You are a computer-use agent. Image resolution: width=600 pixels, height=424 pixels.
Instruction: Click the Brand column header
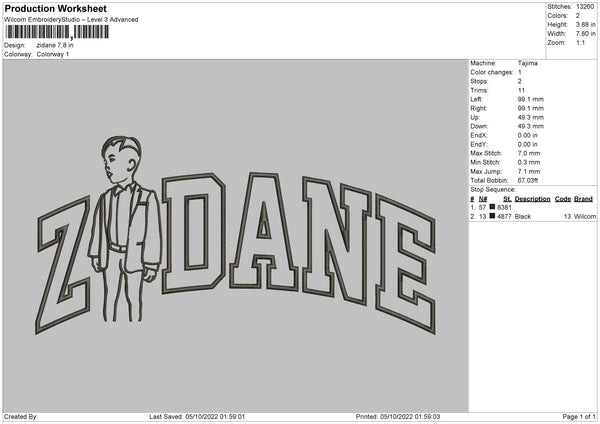584,198
